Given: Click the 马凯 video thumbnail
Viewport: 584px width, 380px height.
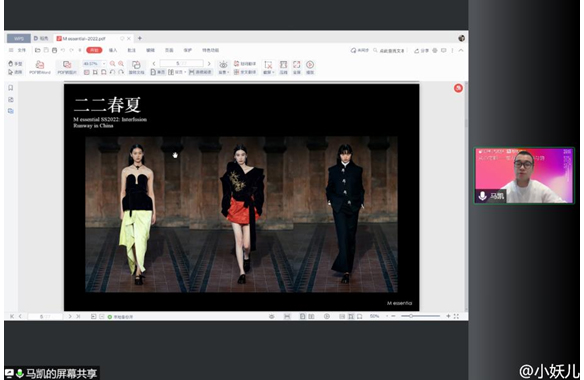Looking at the screenshot, I should (524, 175).
